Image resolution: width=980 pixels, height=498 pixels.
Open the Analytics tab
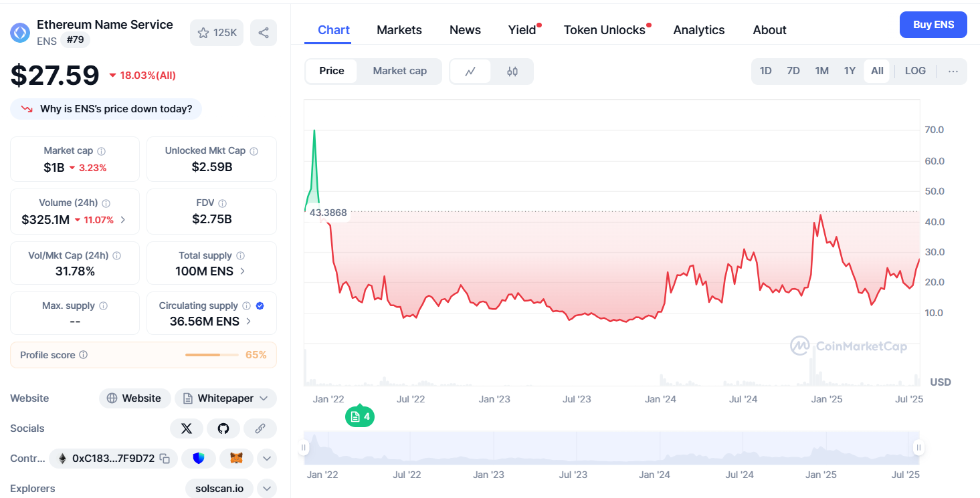click(x=699, y=30)
